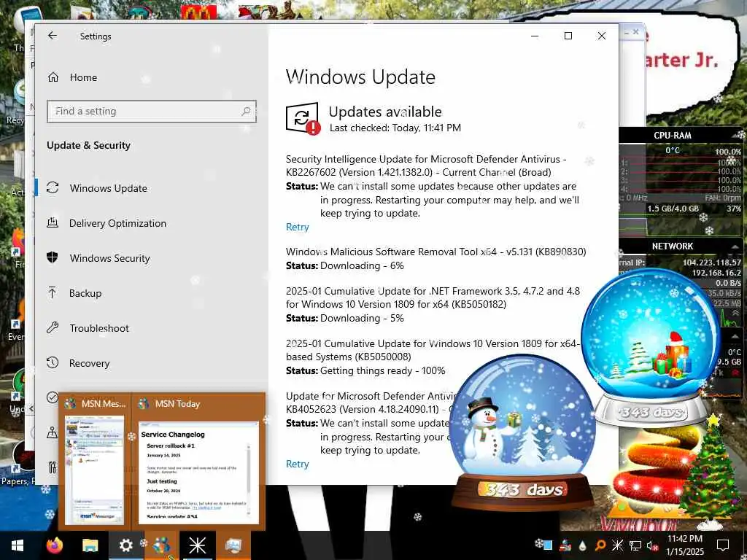Screen dimensions: 747x560
Task: Open Delivery Optimization settings
Action: pyautogui.click(x=117, y=223)
